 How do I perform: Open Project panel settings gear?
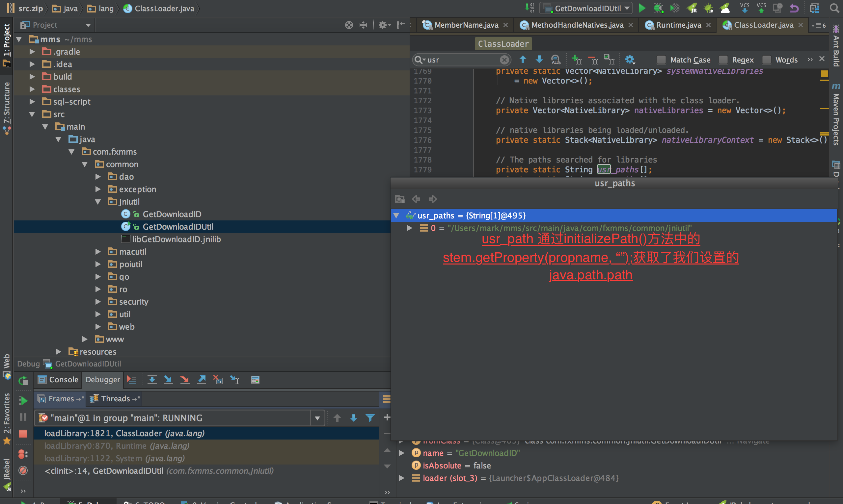384,25
